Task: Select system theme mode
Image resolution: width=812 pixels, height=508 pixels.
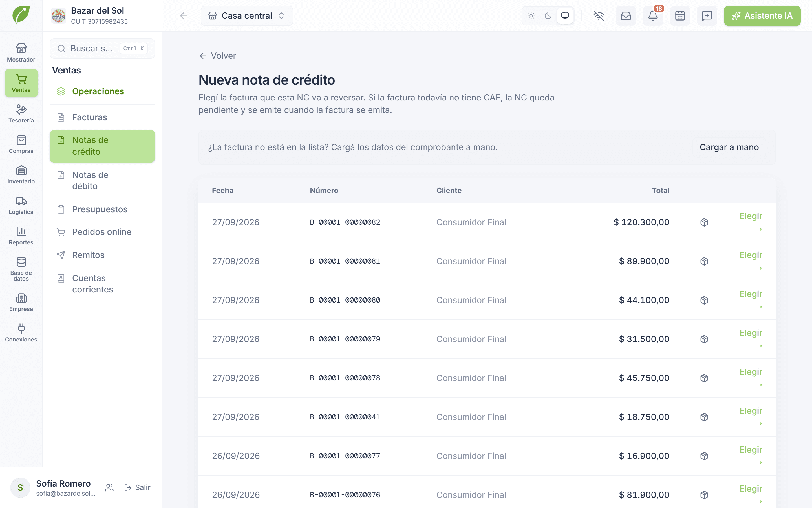Action: pyautogui.click(x=565, y=16)
